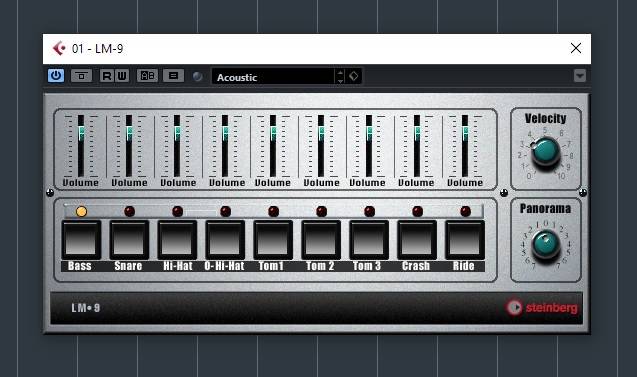Click the '01 - LM-9' window title
Viewport: 637px width, 377px height.
98,49
